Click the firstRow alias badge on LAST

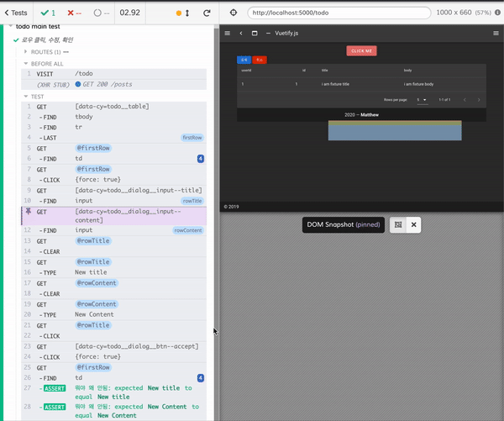(x=192, y=138)
